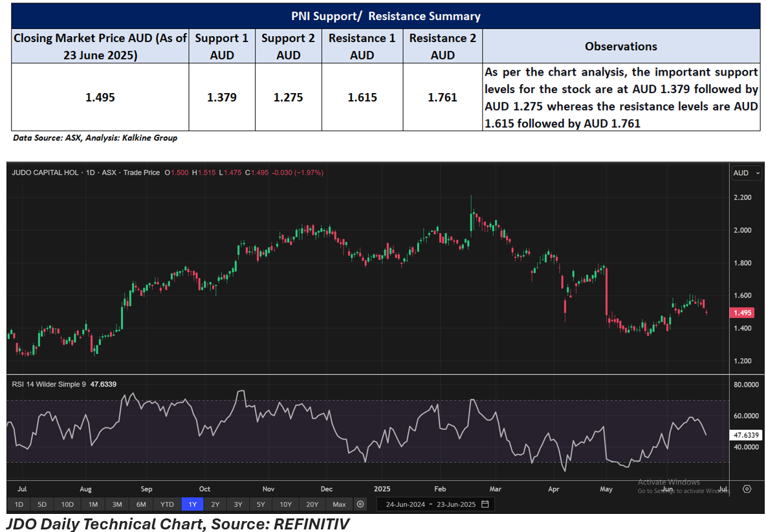Choose the 1M time range
Viewport: 766px width, 532px height.
(x=93, y=504)
